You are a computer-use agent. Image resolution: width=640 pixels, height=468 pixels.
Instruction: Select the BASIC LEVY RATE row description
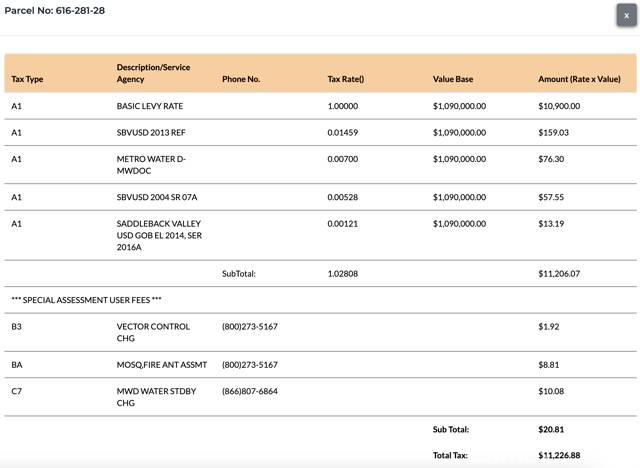tap(150, 106)
